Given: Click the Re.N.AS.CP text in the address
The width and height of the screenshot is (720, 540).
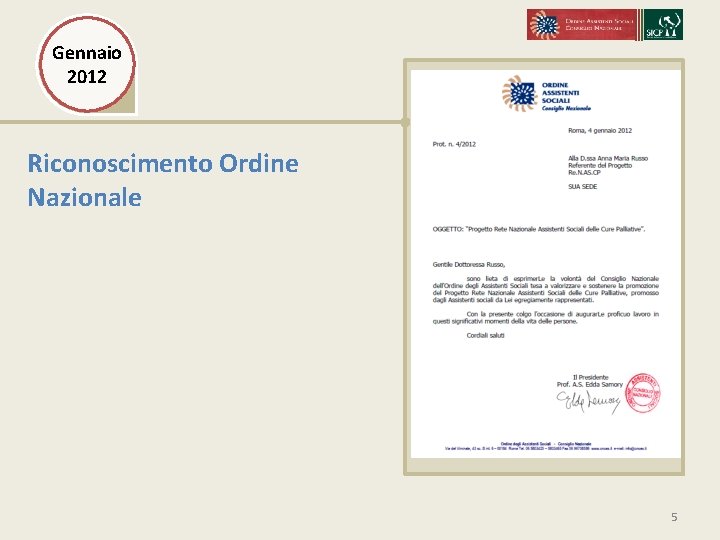Looking at the screenshot, I should tap(584, 173).
